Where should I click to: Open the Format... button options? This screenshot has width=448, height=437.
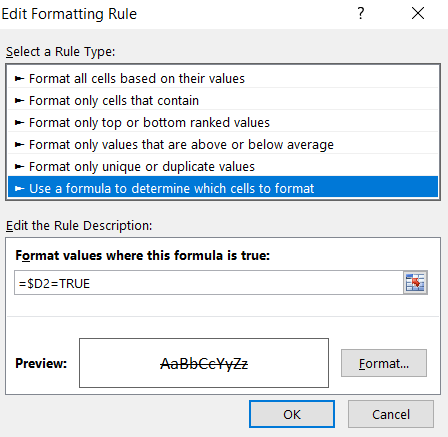384,363
